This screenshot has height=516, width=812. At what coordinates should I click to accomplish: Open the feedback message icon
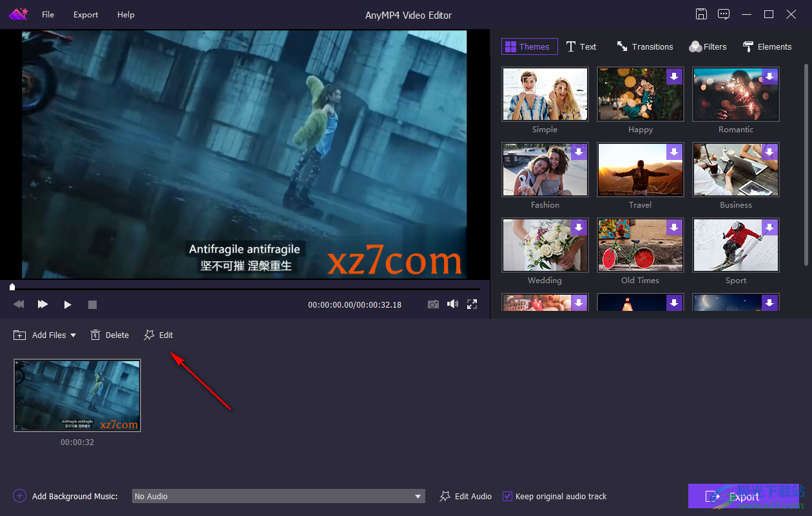click(x=724, y=14)
